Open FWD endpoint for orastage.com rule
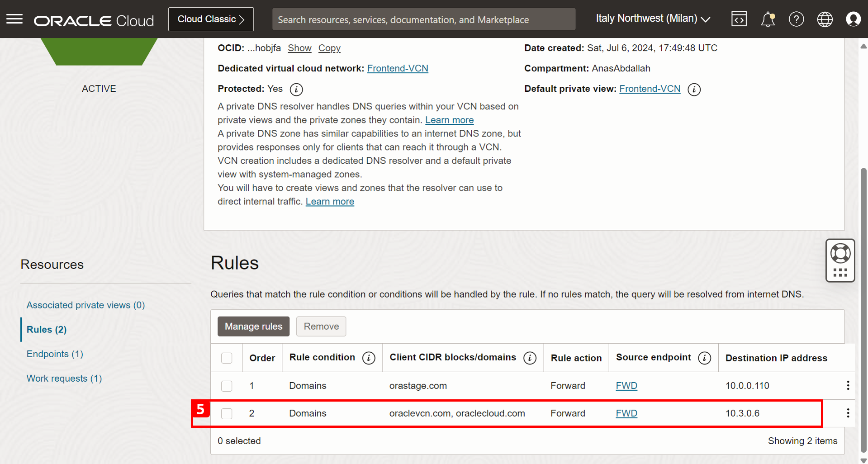Screen dimensions: 868x464 (626, 386)
